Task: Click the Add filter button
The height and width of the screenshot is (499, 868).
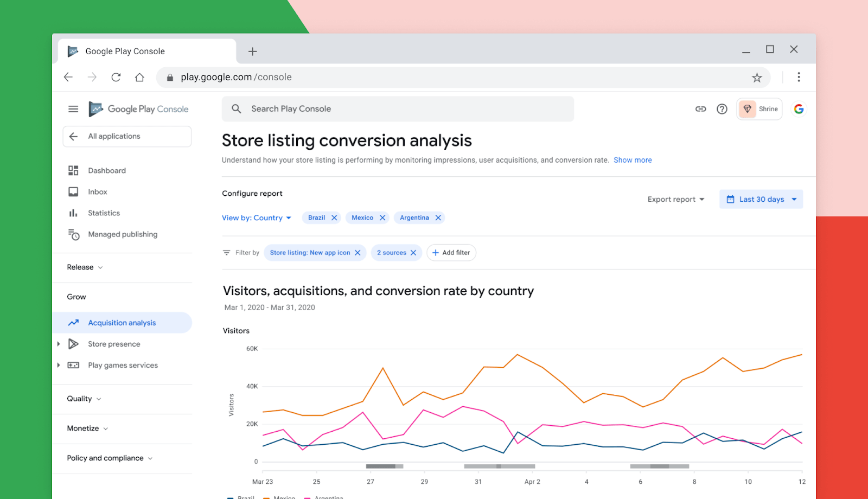Action: 451,252
